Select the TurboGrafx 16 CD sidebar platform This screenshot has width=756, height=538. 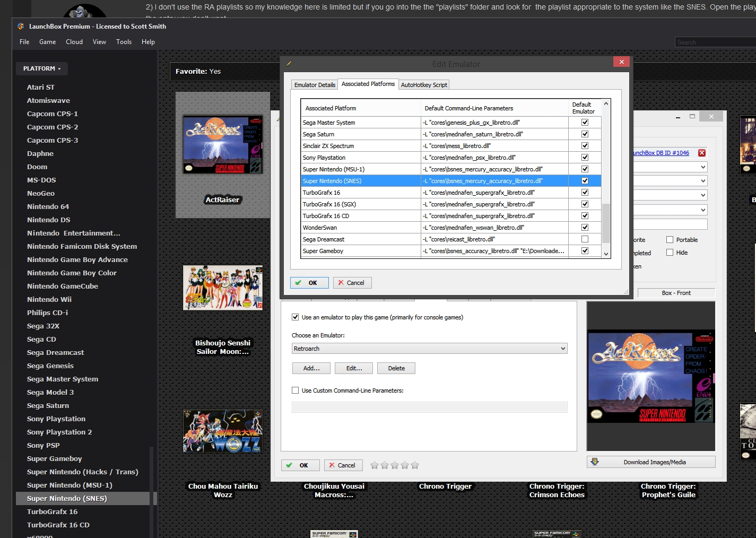(x=58, y=525)
